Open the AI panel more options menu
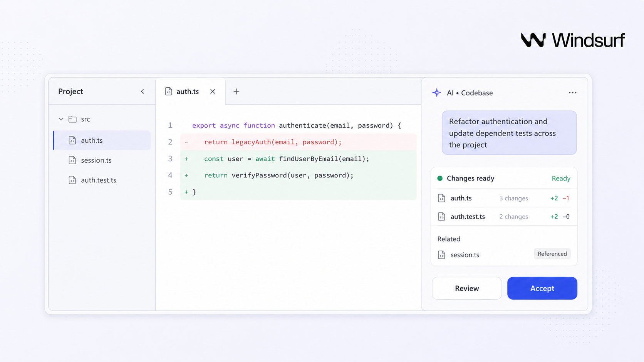Viewport: 644px width, 362px height. point(573,93)
